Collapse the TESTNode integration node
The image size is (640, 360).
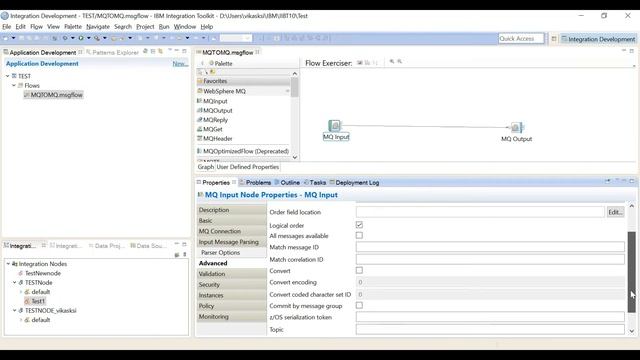pos(15,282)
